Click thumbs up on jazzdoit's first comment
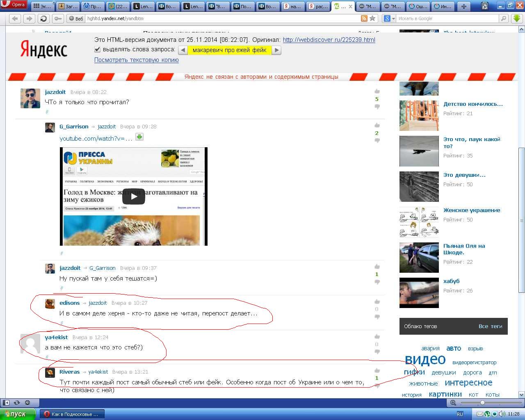This screenshot has height=420, width=525. 377,91
